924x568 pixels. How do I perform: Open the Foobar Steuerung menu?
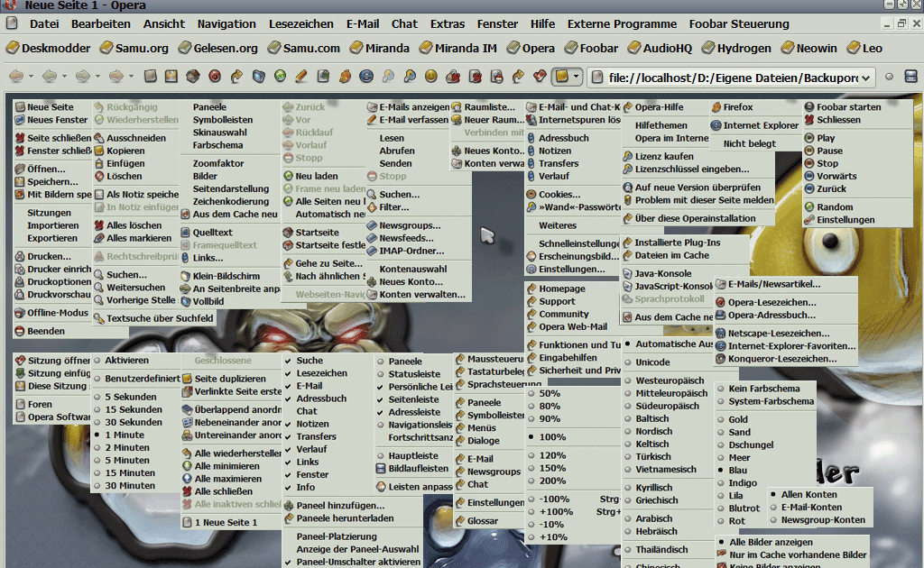(x=739, y=24)
